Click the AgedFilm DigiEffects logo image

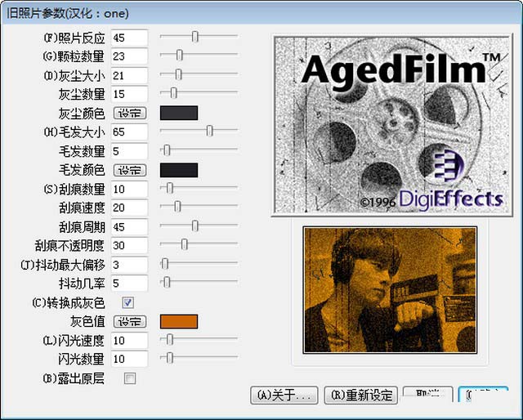(x=392, y=125)
